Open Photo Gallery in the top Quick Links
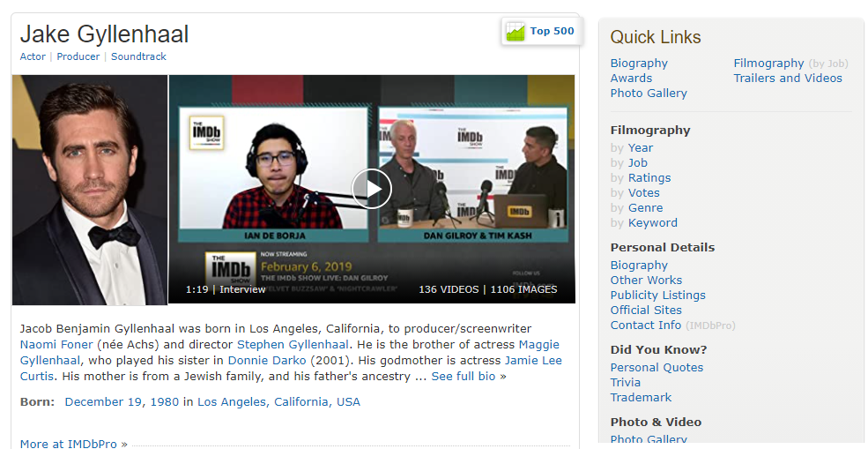Viewport: 868px width, 449px height. point(649,94)
